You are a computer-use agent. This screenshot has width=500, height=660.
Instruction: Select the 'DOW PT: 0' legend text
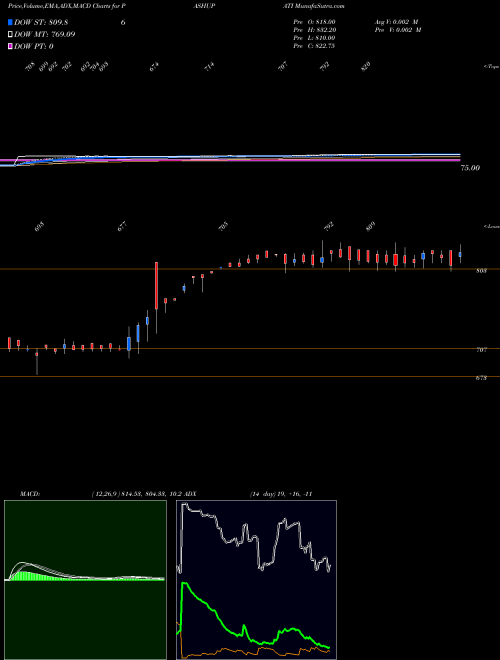[x=34, y=46]
